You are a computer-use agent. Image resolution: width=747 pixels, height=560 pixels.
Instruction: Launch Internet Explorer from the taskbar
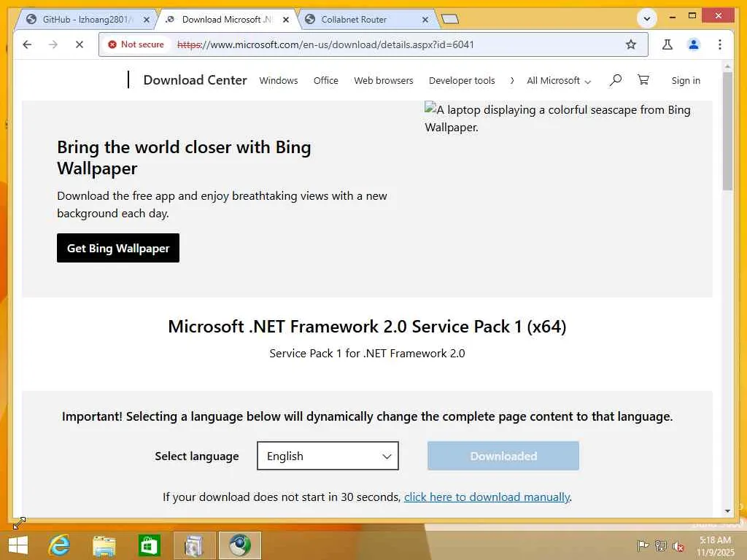(x=59, y=545)
